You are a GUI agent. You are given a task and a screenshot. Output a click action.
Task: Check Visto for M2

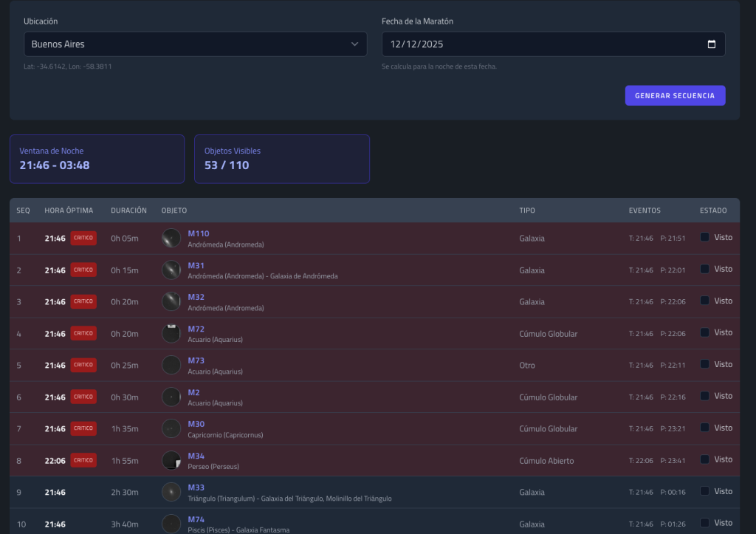704,396
